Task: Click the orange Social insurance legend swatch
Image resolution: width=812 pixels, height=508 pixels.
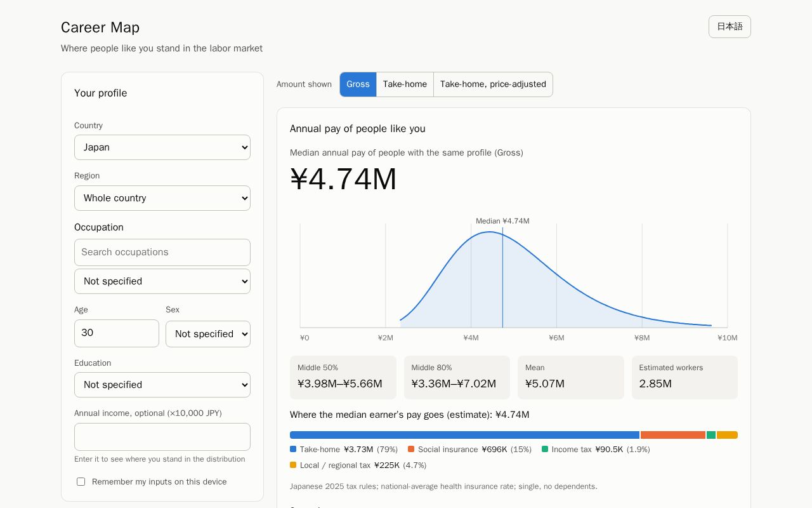Action: [x=411, y=449]
